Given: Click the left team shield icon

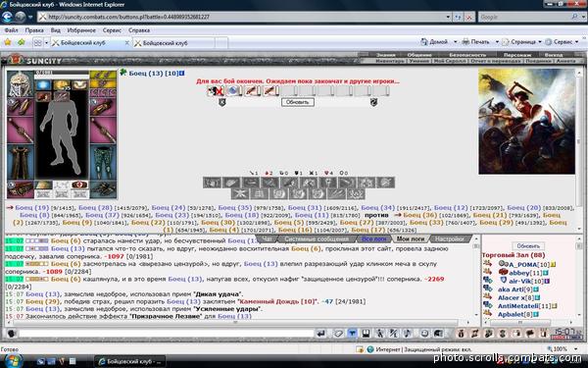Looking at the screenshot, I should click(222, 102).
